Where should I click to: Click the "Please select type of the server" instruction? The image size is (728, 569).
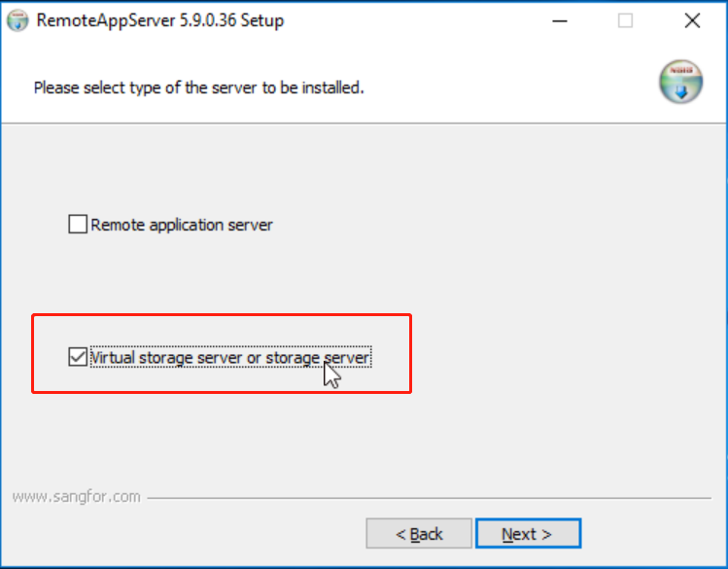pyautogui.click(x=198, y=88)
